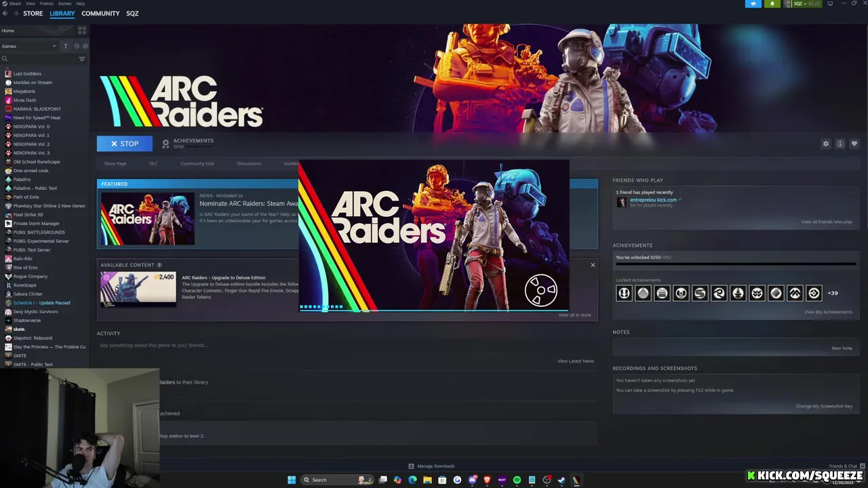Stop the running ARC Raiders game

[125, 144]
